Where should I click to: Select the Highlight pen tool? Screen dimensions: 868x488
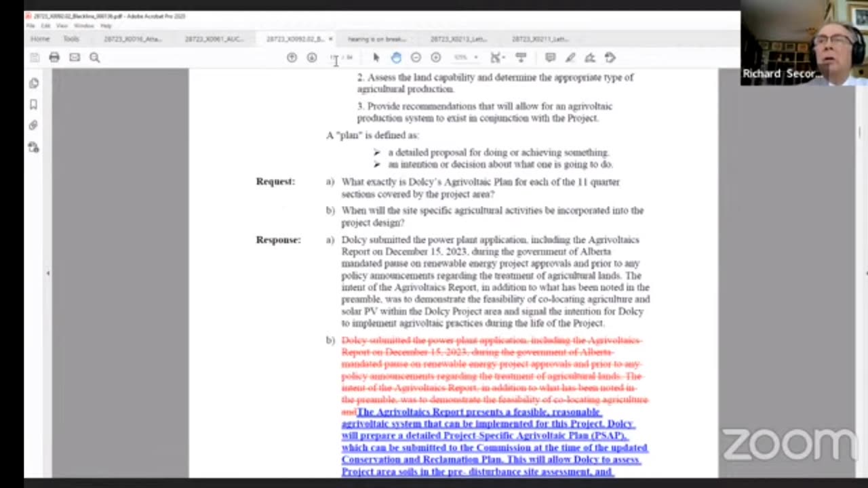570,58
